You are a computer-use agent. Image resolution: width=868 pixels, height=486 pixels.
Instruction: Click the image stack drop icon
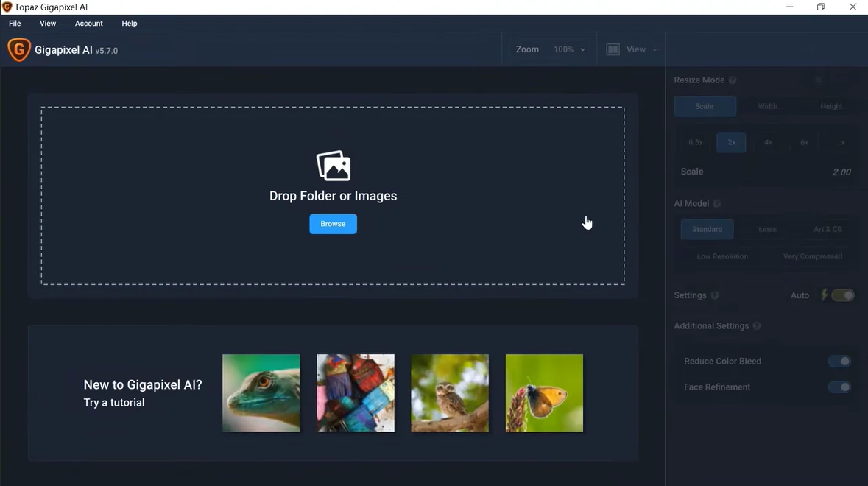pyautogui.click(x=333, y=166)
